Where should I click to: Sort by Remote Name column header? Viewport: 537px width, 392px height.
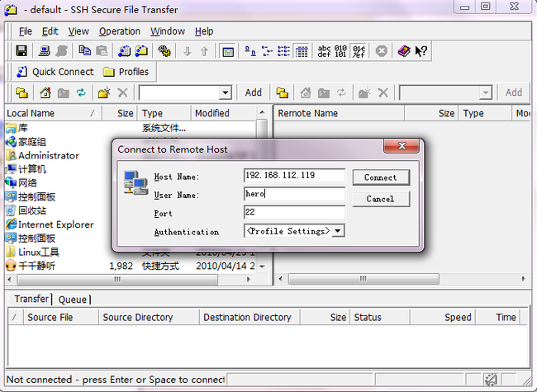pyautogui.click(x=339, y=113)
